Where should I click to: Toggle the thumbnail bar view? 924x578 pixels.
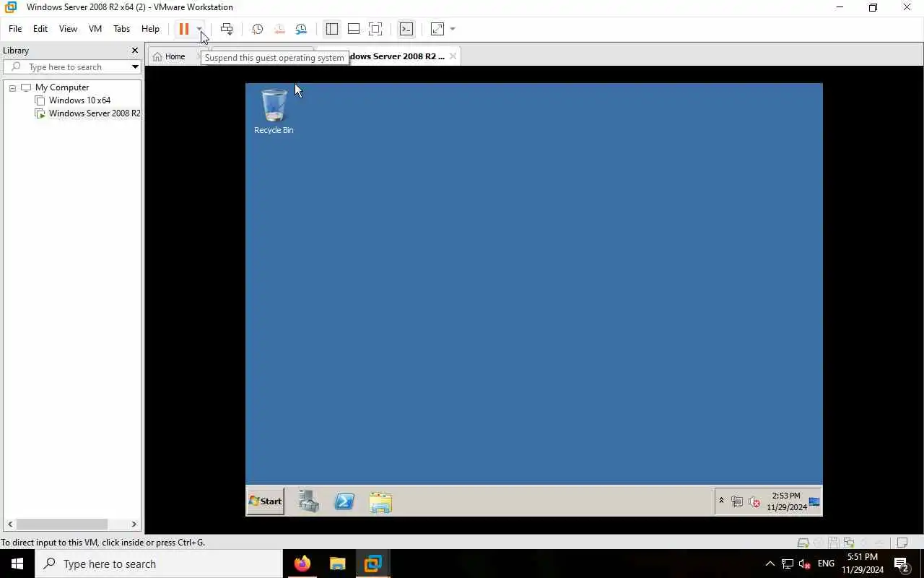(353, 29)
